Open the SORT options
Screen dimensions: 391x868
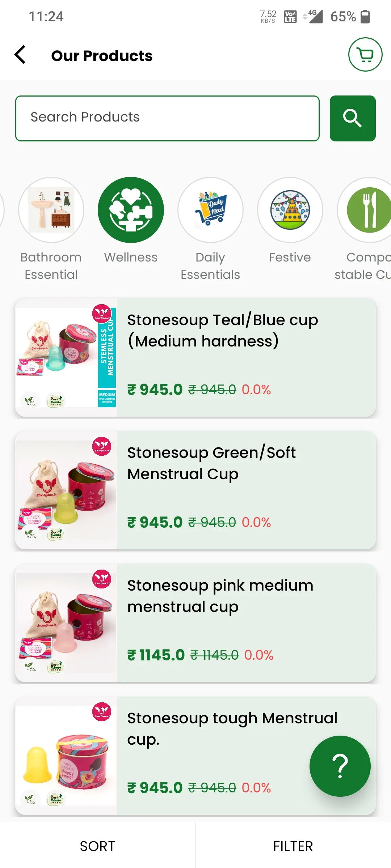[97, 846]
